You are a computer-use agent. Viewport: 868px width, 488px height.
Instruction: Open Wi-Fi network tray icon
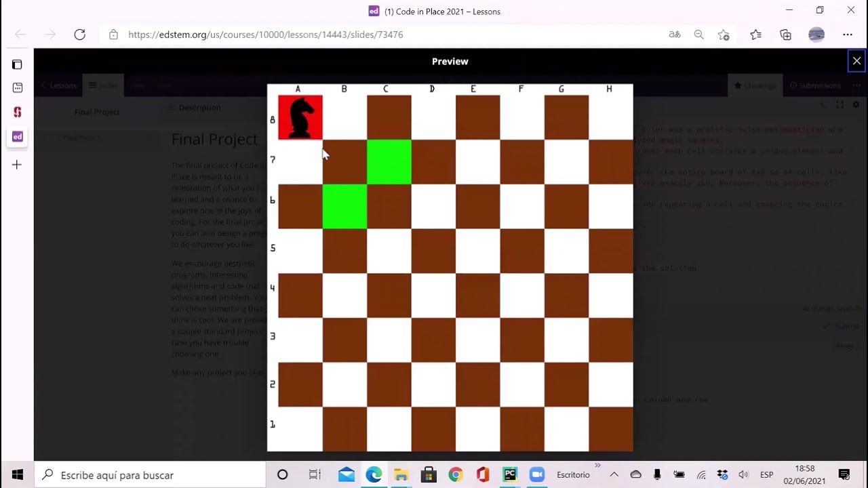(x=701, y=474)
